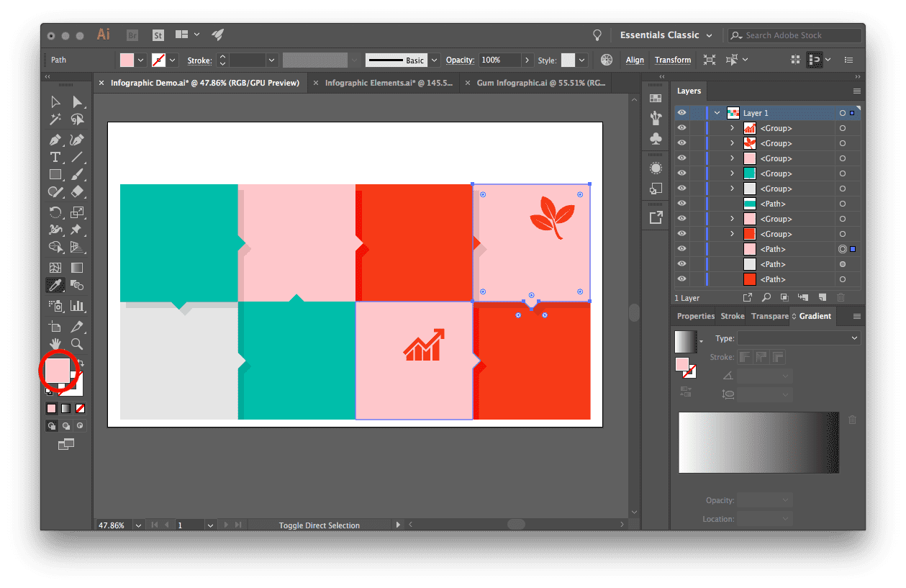Select the Selection tool in the toolbar
This screenshot has width=906, height=588.
click(55, 101)
